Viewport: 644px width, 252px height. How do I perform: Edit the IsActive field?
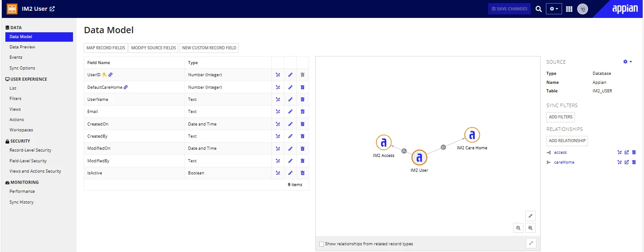[290, 173]
